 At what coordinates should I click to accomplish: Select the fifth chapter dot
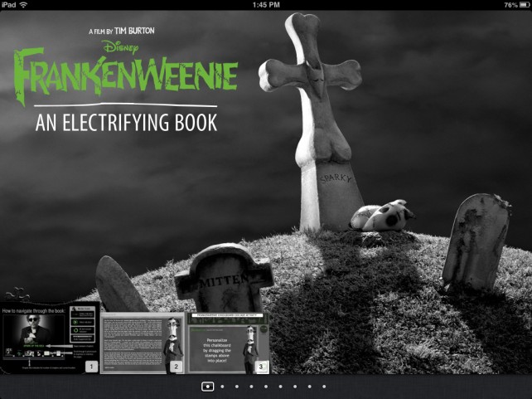coord(266,387)
